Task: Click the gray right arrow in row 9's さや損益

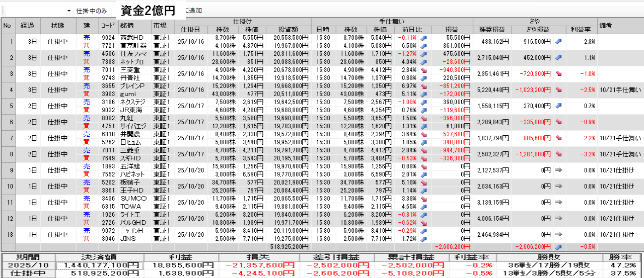Action: 558,170
